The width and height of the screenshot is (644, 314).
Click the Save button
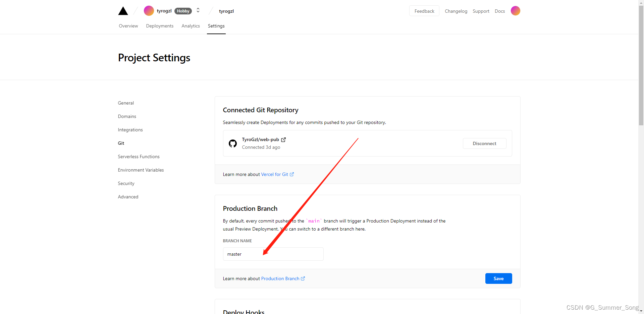coord(498,278)
